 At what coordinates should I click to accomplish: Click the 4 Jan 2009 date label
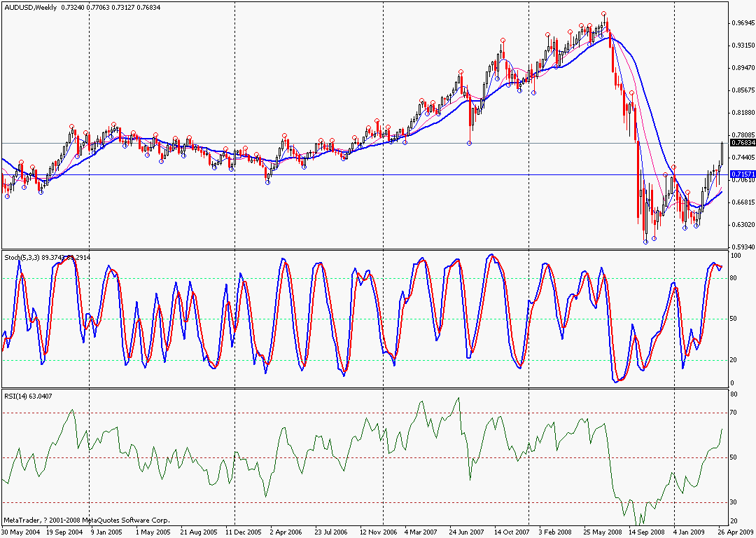690,532
